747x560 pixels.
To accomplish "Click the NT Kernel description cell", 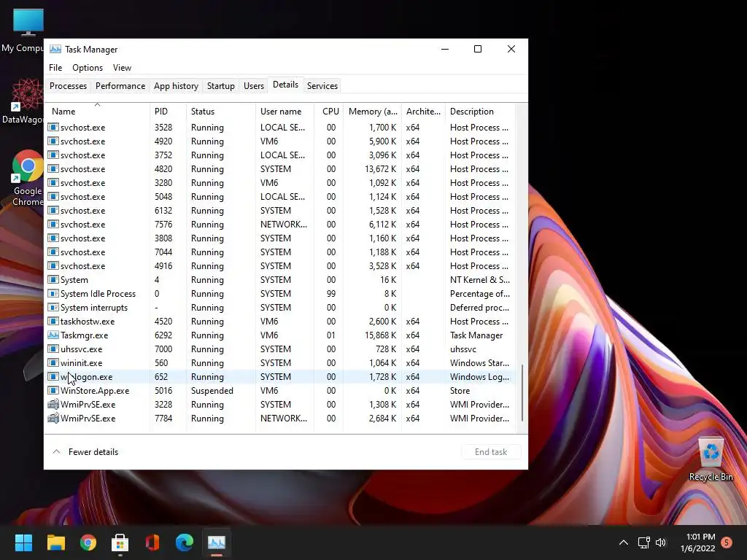I will click(480, 279).
